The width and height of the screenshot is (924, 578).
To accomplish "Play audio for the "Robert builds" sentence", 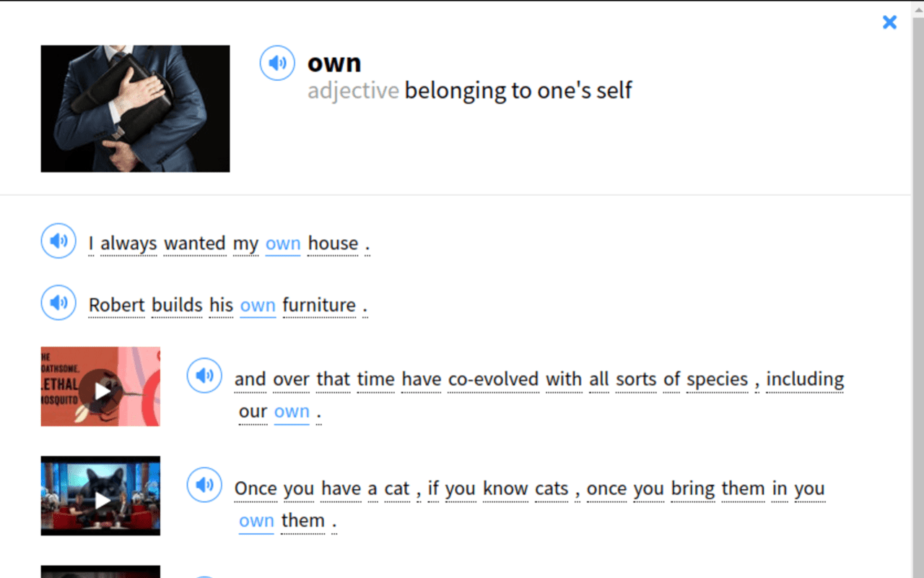I will [x=58, y=302].
